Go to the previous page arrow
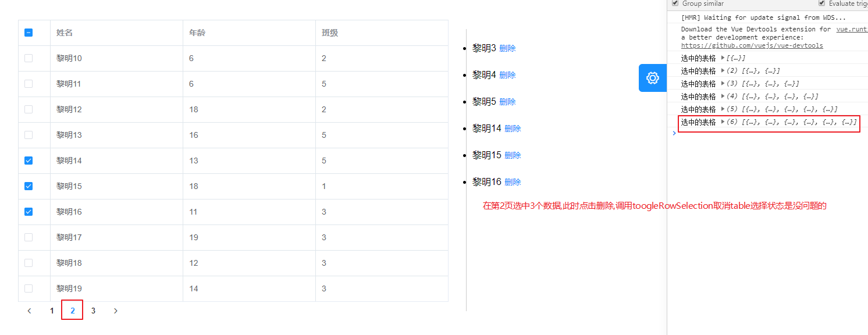The image size is (868, 335). click(x=29, y=310)
